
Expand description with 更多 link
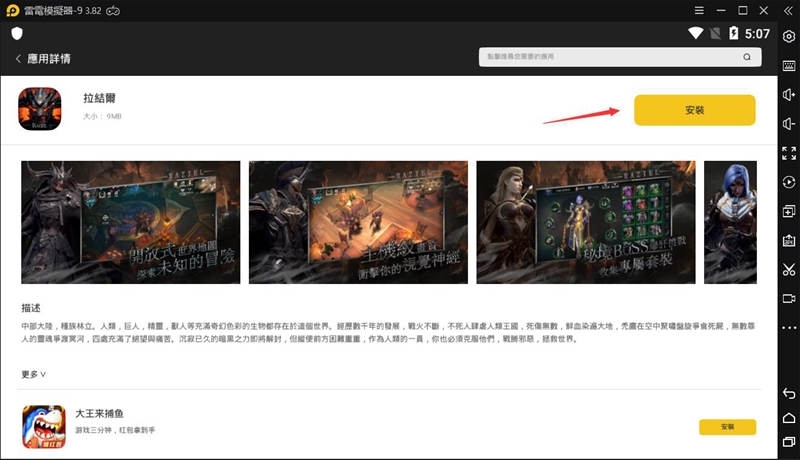coord(33,374)
